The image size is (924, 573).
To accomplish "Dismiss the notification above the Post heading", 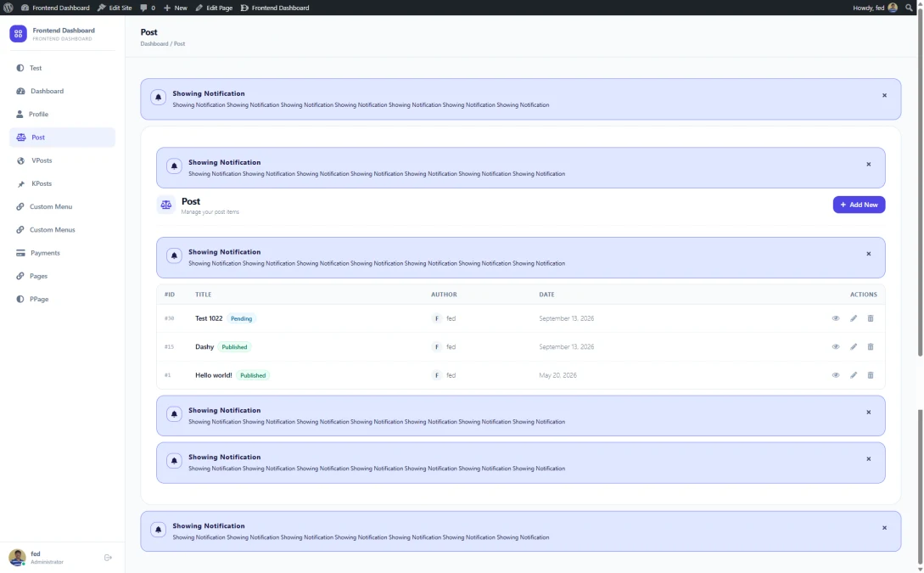I will 868,165.
